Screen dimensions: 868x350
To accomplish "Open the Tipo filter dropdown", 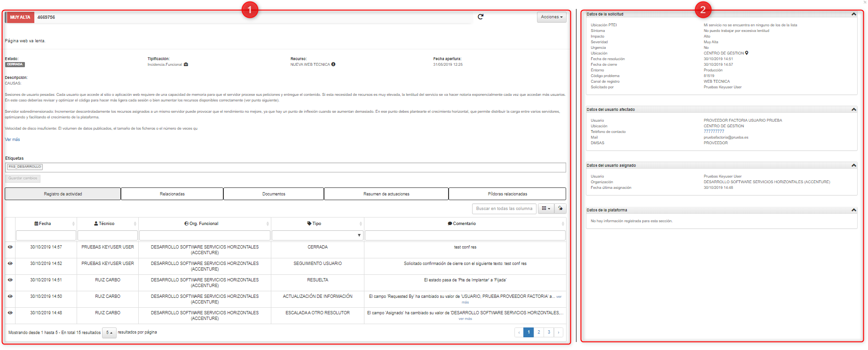I will [x=317, y=235].
